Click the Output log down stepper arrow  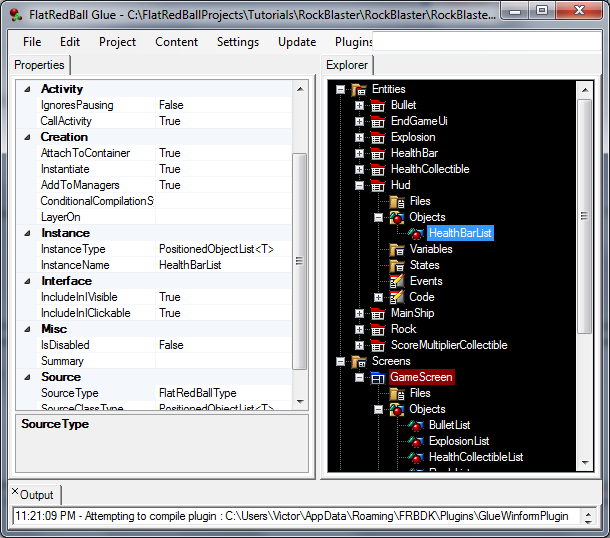click(x=588, y=522)
